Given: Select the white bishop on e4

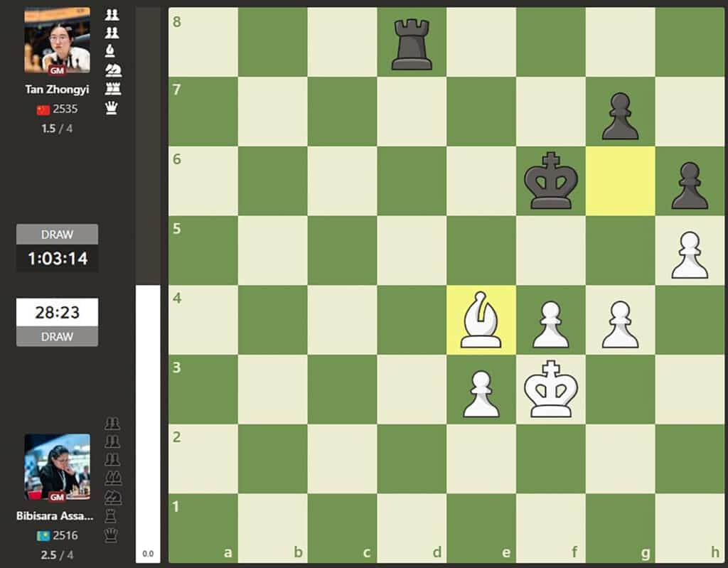Looking at the screenshot, I should [481, 321].
